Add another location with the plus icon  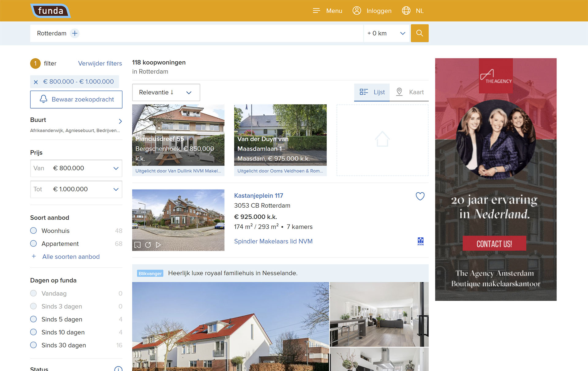click(75, 33)
